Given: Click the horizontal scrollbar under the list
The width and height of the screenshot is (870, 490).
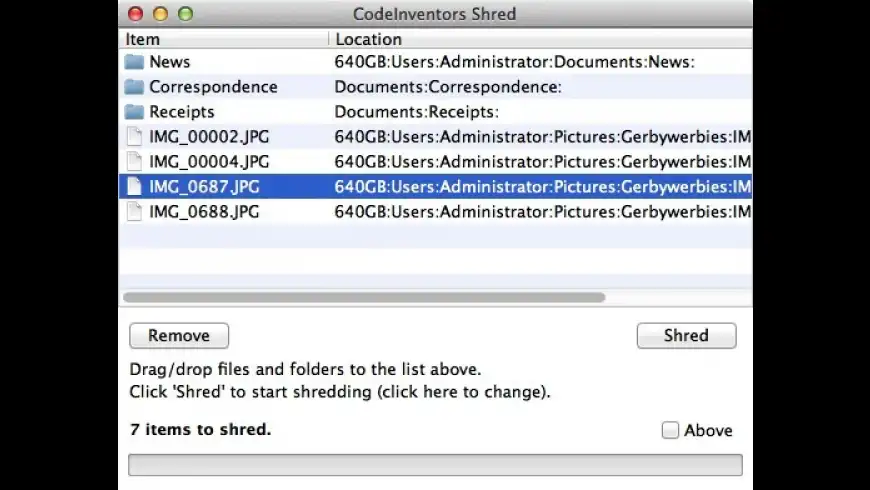Looking at the screenshot, I should 364,297.
